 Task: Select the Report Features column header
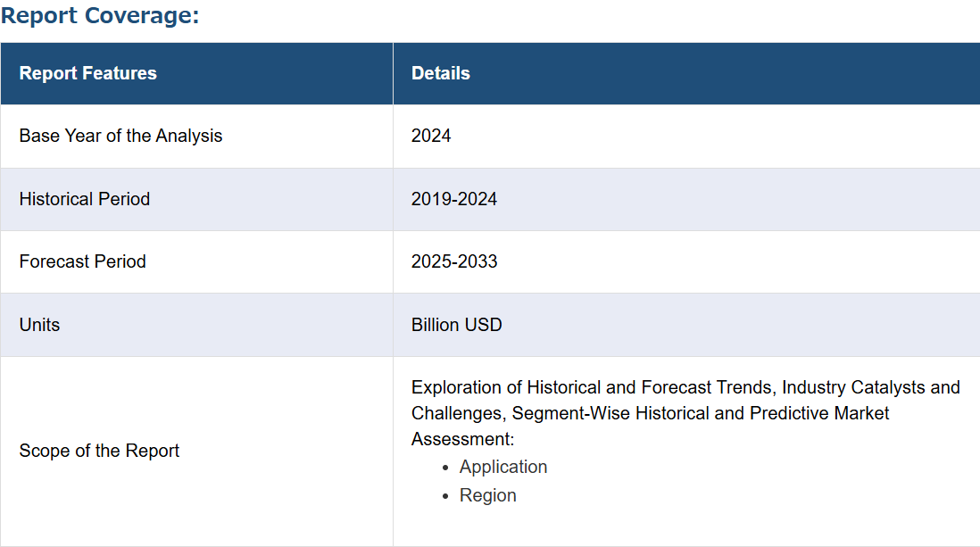[x=88, y=73]
